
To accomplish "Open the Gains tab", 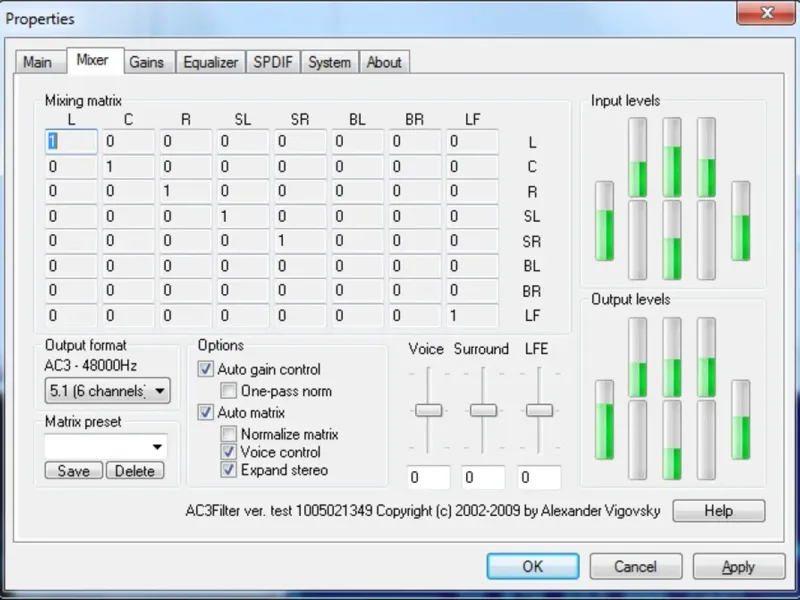I will 147,62.
